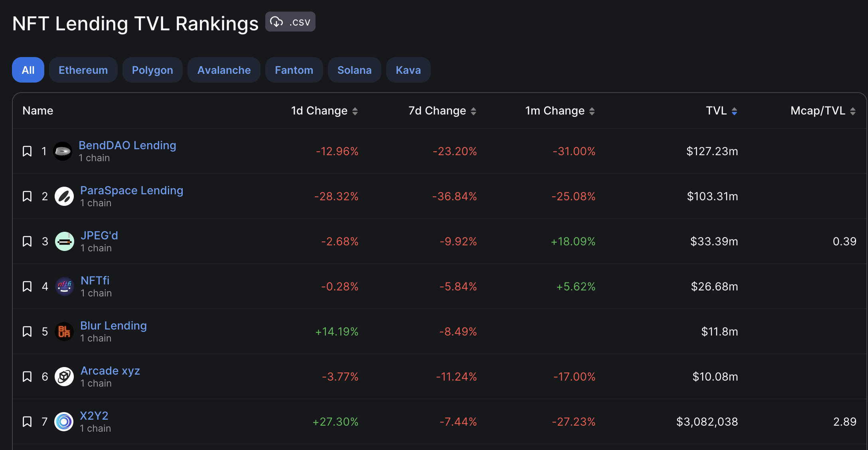Click the Blur logo icon
The height and width of the screenshot is (450, 868).
click(x=64, y=332)
